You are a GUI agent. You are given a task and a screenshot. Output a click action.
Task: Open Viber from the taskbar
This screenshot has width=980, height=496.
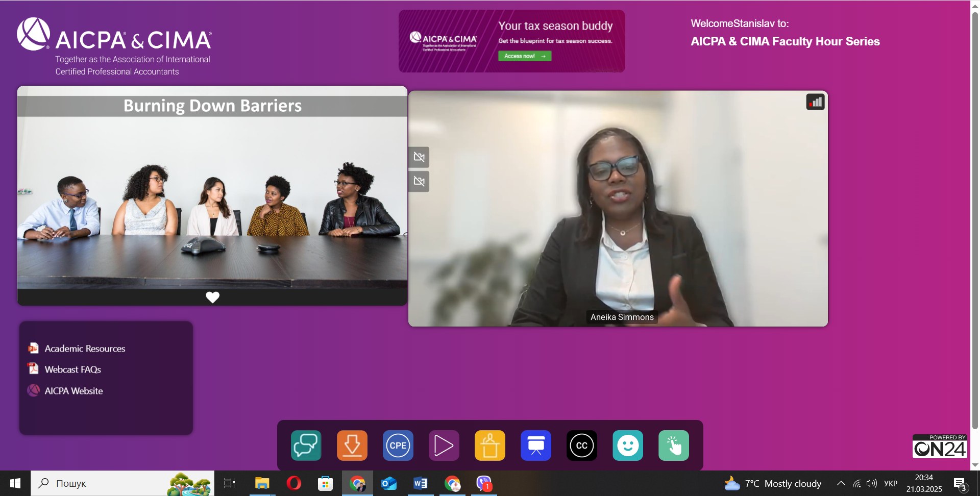pos(484,483)
